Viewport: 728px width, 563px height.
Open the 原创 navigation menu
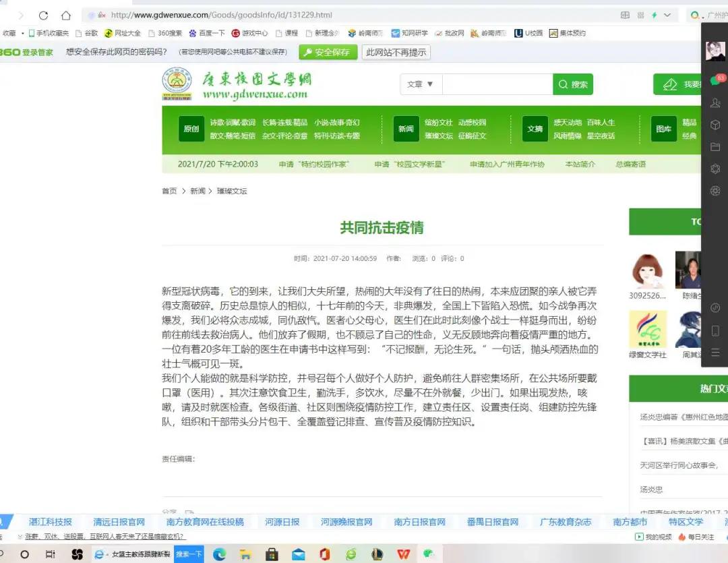191,129
